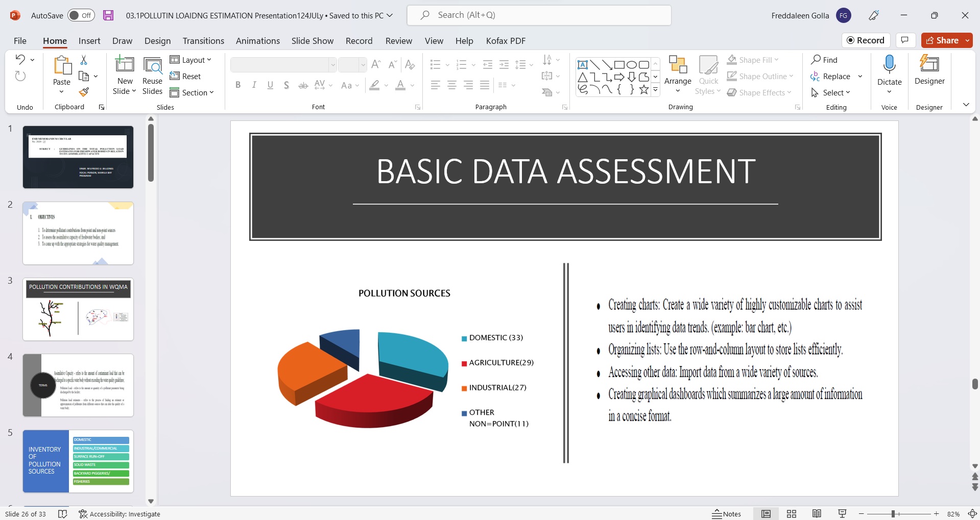Screen dimensions: 980x520
Task: Switch to the Design tab
Action: tap(157, 41)
